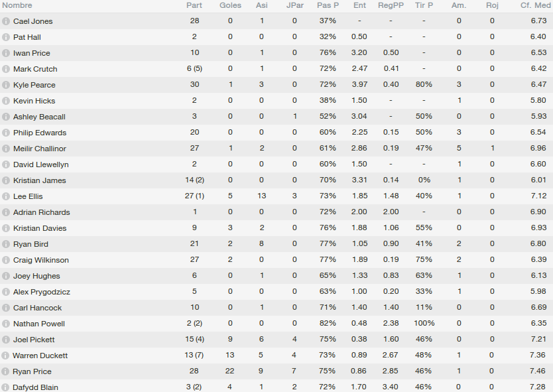The image size is (553, 392).
Task: Select player name Craig Wilkinson
Action: tap(41, 260)
